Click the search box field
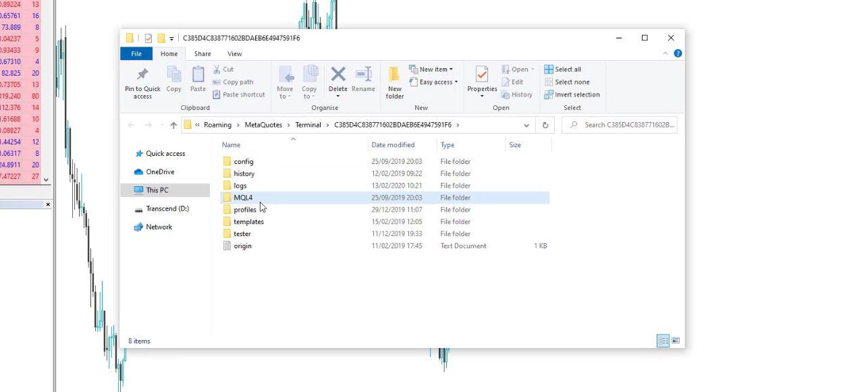 tap(624, 125)
